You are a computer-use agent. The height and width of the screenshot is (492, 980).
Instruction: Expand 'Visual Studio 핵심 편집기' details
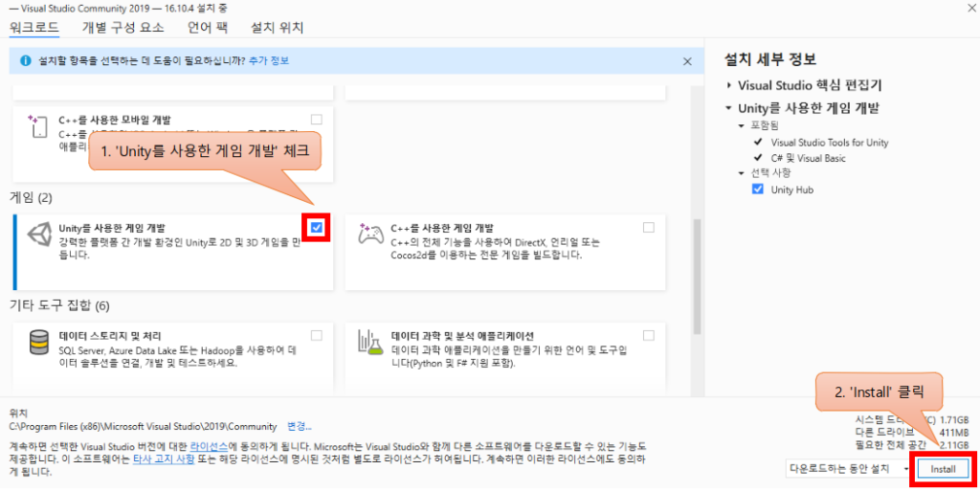pos(728,85)
